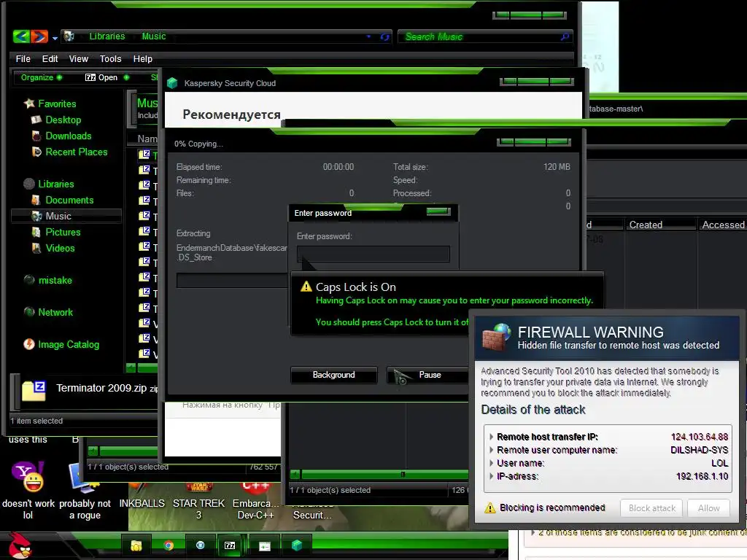The image size is (747, 560).
Task: Click the Music breadcrumb in address bar
Action: (x=154, y=36)
